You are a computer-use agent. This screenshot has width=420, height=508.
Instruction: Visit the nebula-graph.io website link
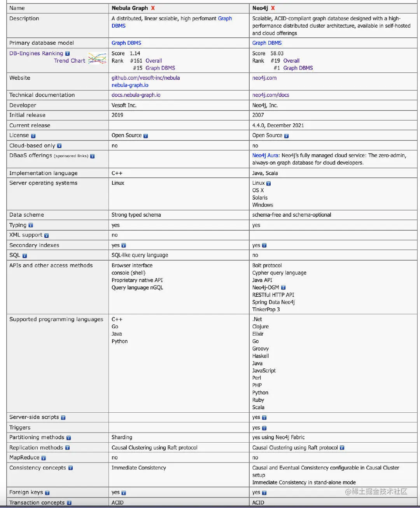point(130,85)
